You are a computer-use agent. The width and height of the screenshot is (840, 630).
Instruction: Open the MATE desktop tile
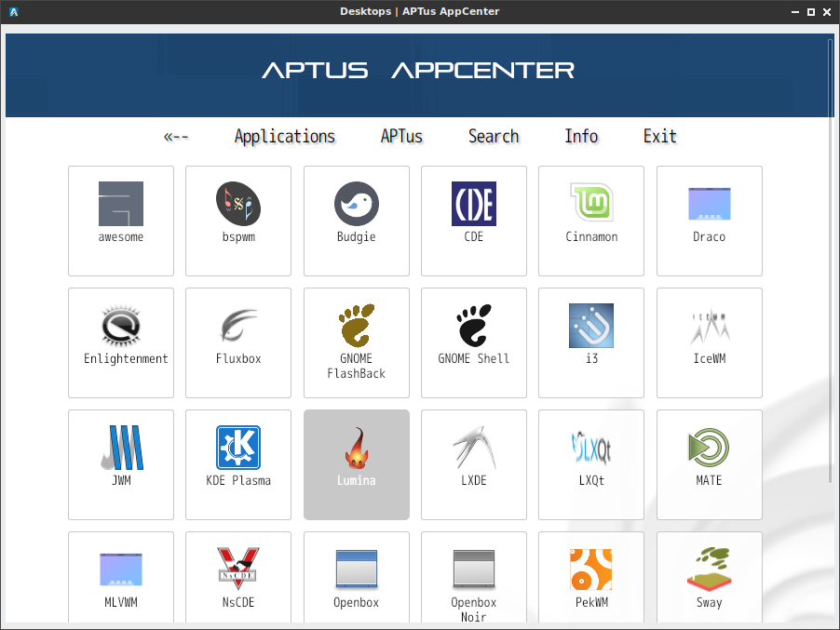tap(710, 464)
